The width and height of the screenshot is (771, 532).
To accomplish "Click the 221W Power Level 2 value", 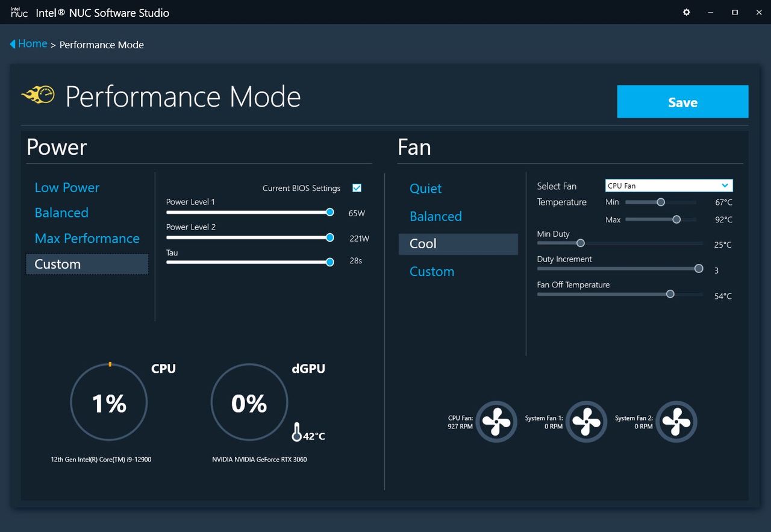I will click(359, 239).
